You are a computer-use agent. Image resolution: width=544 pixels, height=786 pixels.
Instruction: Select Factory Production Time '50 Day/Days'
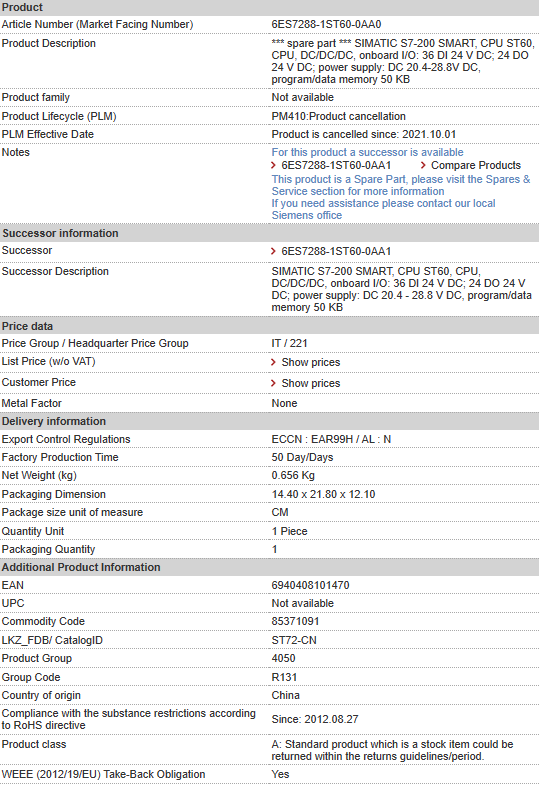coord(302,458)
